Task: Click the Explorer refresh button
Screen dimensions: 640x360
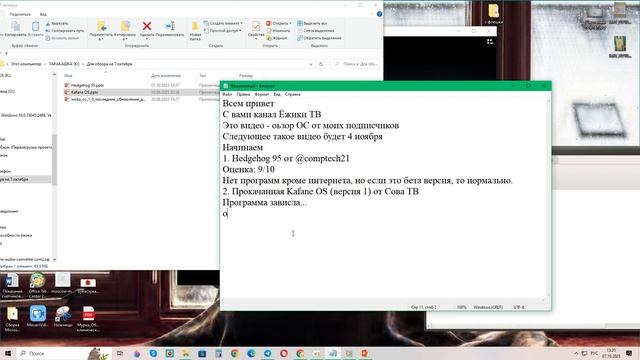Action: pos(321,64)
